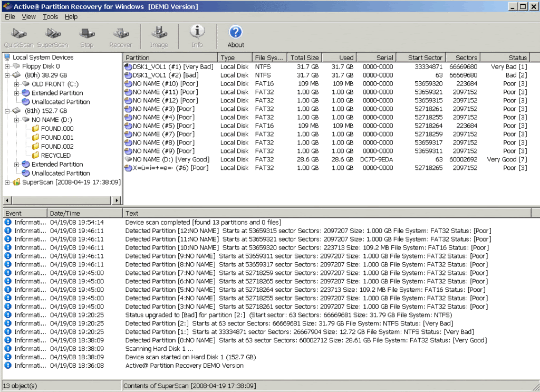View partition Info
Image resolution: width=540 pixels, height=392 pixels.
pos(197,36)
